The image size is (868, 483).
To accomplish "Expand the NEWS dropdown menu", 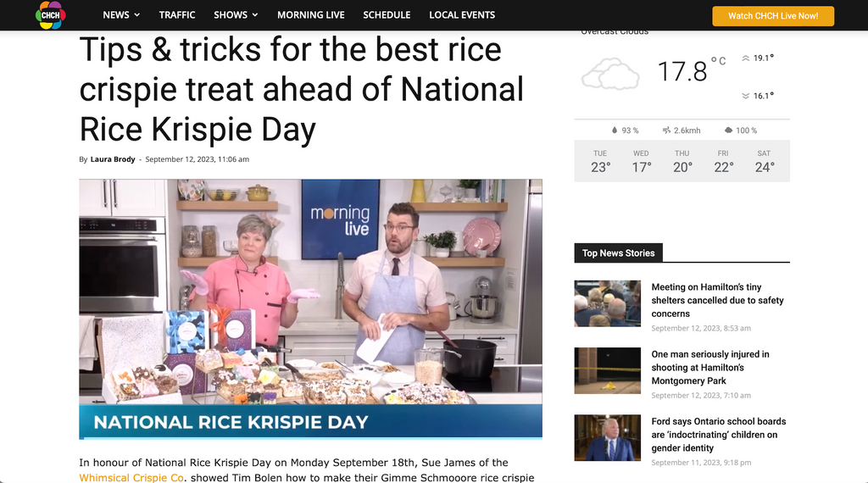I will point(121,15).
